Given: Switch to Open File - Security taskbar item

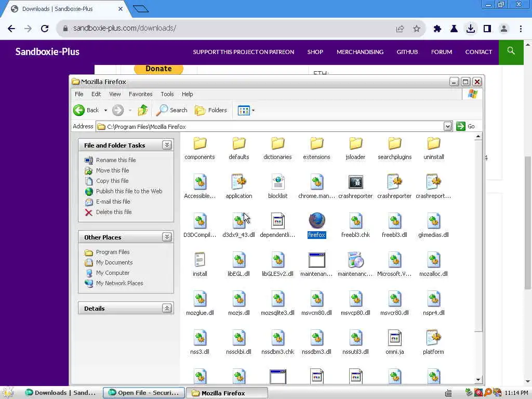Looking at the screenshot, I should [143, 393].
